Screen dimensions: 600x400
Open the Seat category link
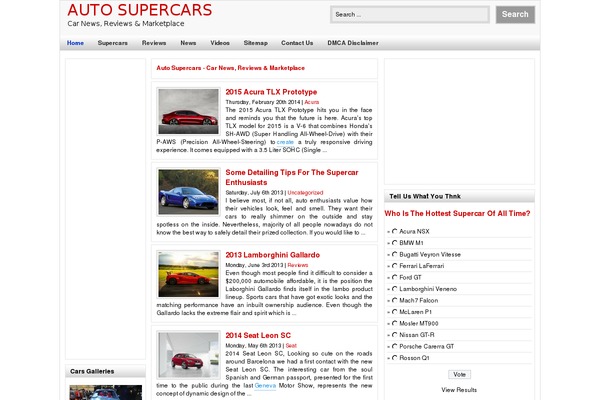[x=291, y=346]
